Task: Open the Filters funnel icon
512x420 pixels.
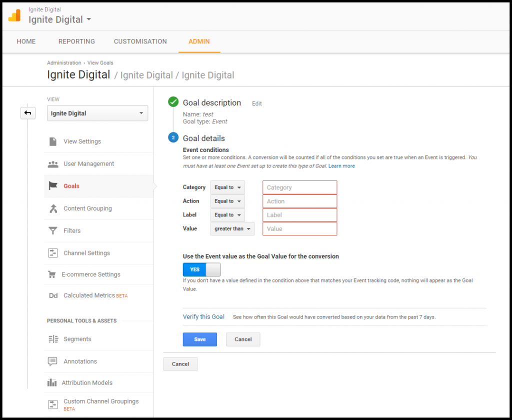Action: click(x=53, y=230)
